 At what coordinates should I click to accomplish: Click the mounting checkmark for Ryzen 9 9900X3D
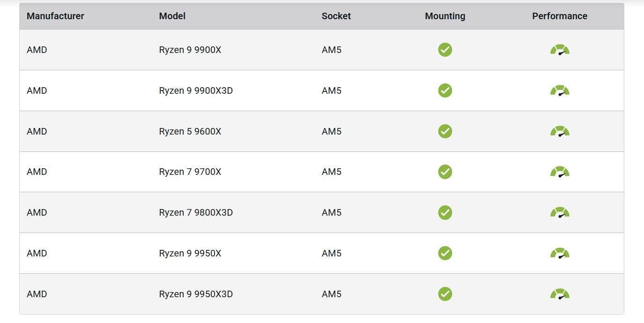coord(445,90)
